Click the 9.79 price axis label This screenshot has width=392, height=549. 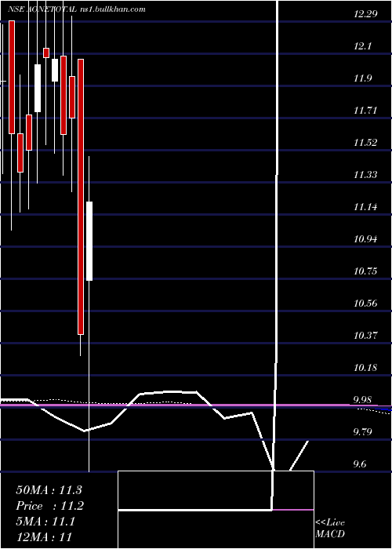[x=362, y=431]
